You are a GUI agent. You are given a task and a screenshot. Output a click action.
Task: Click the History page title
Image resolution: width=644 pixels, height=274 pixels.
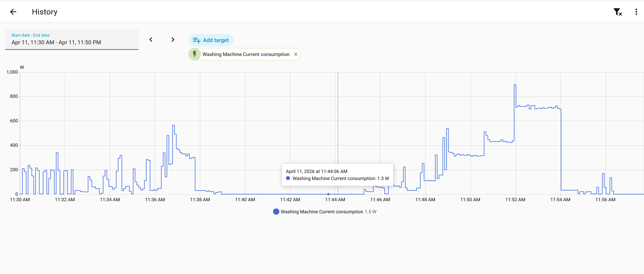click(x=44, y=12)
